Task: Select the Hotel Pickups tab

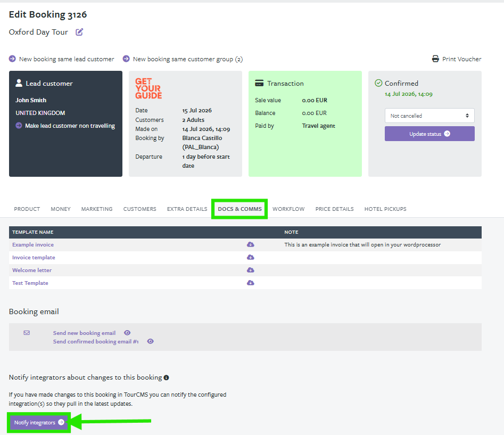Action: tap(385, 209)
